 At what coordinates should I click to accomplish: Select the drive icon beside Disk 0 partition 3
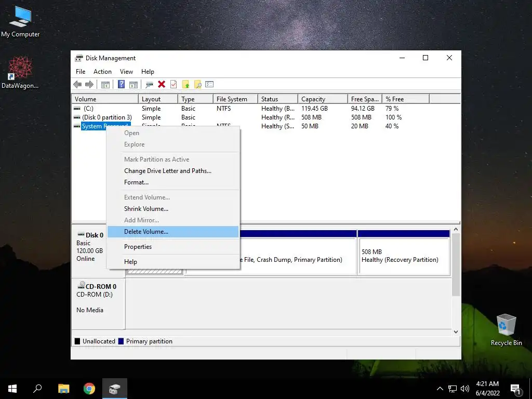pyautogui.click(x=77, y=117)
